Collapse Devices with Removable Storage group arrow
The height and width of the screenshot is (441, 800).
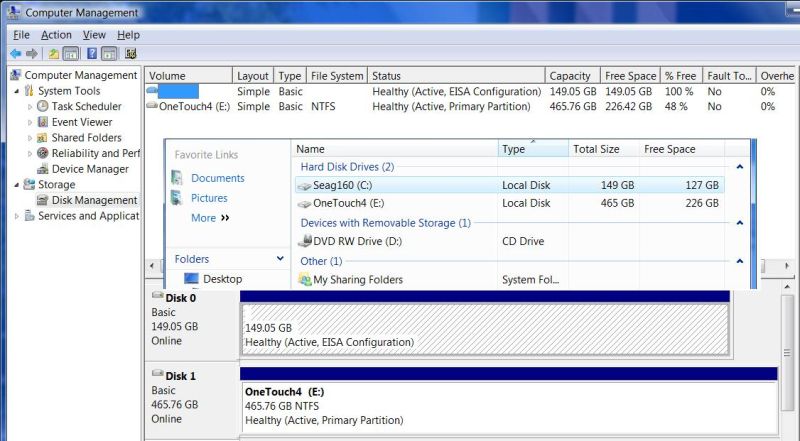pos(740,223)
